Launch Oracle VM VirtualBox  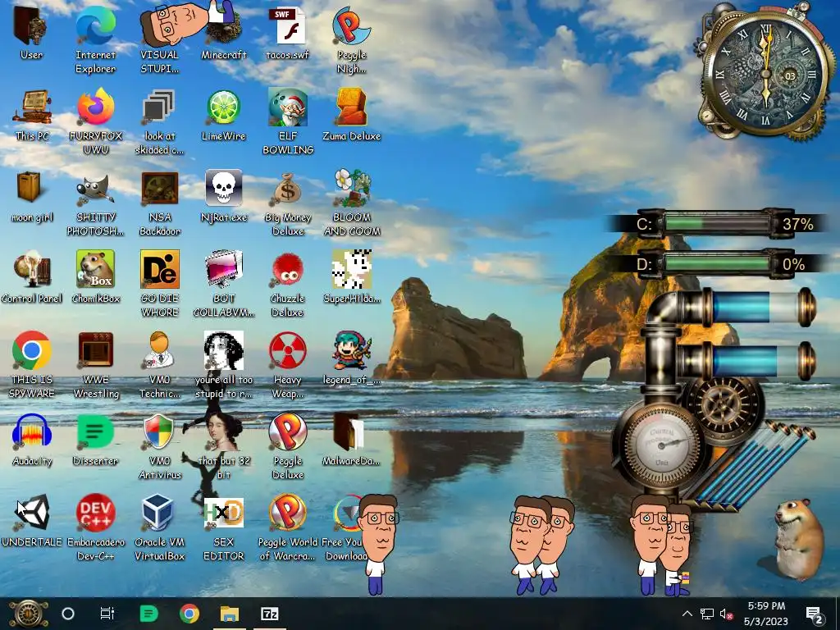[x=159, y=527]
